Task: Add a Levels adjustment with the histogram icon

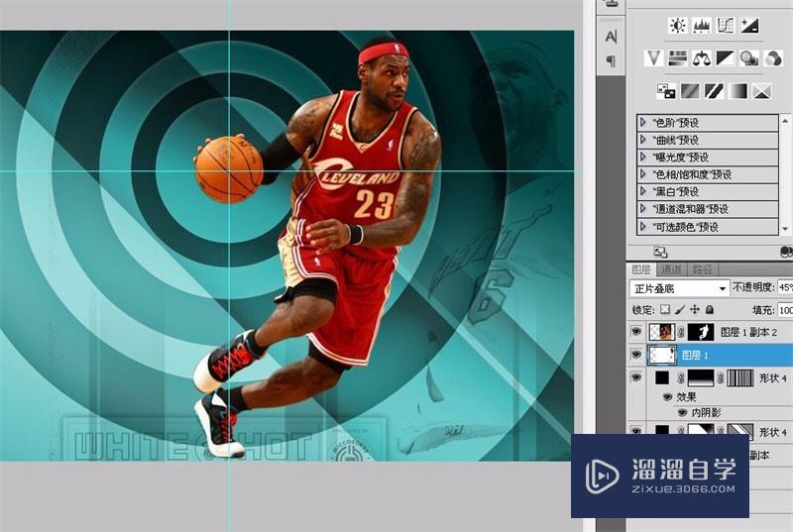Action: (x=702, y=25)
